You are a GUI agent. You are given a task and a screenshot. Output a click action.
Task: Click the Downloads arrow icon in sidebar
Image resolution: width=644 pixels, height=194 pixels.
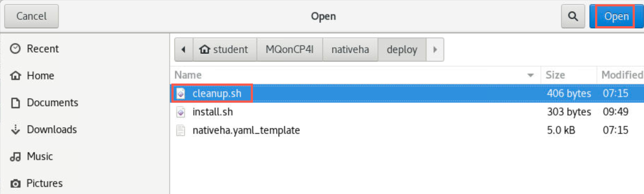(x=15, y=130)
